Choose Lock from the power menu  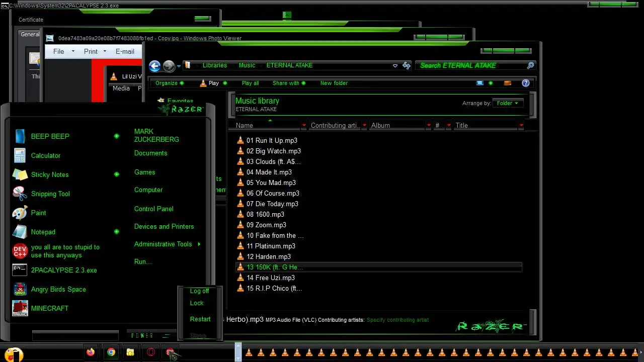tap(197, 303)
